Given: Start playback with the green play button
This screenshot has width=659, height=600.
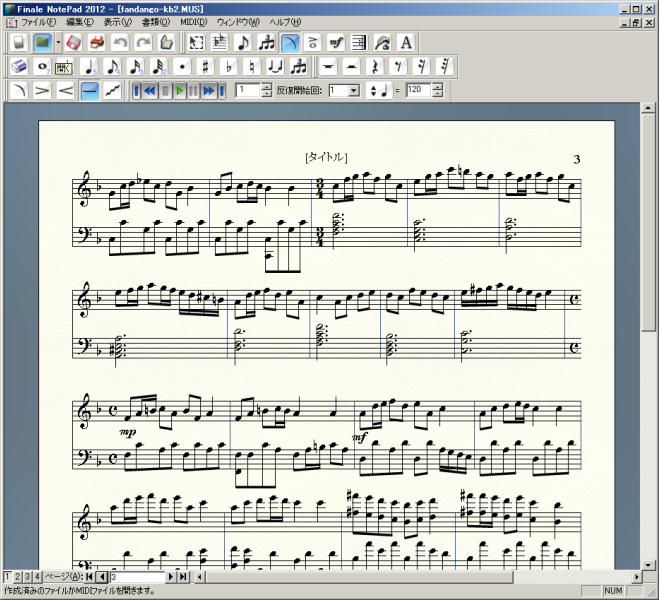Looking at the screenshot, I should pos(180,90).
